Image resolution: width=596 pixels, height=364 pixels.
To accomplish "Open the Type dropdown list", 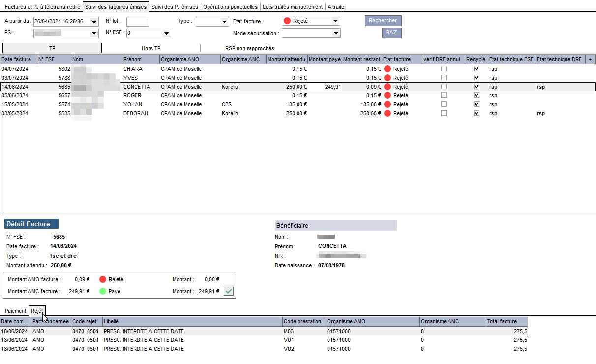I will 212,21.
